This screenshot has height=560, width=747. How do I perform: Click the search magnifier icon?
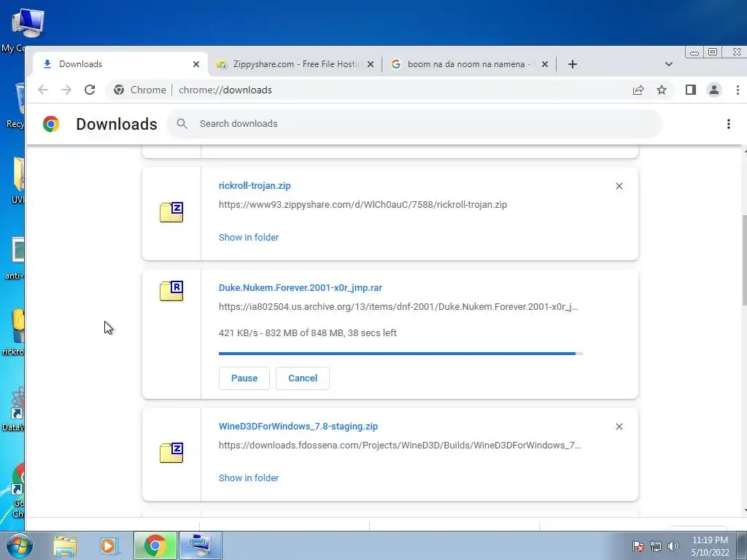click(182, 124)
